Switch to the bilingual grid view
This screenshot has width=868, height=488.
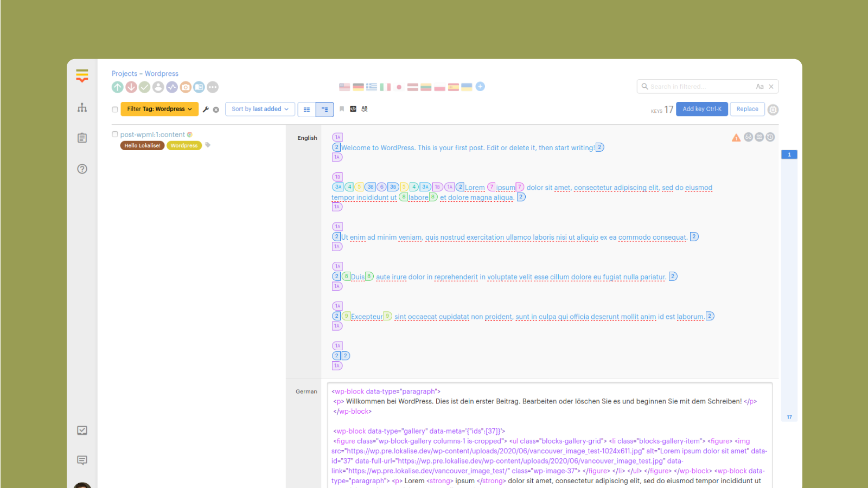pos(307,109)
